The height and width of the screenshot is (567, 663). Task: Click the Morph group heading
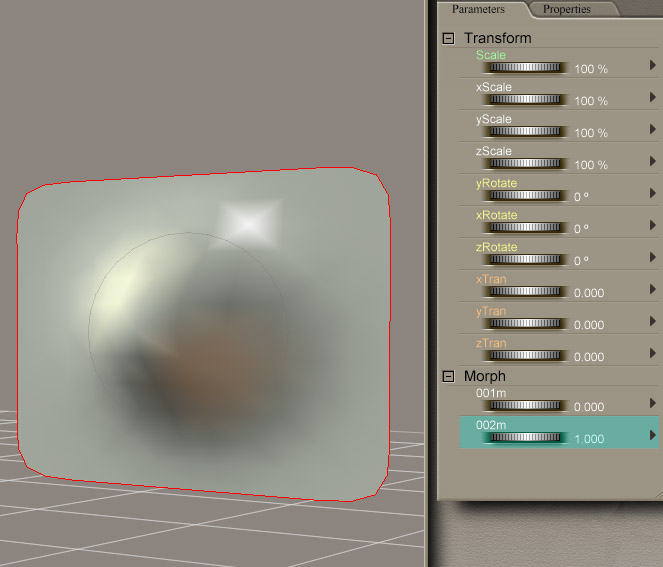(x=485, y=376)
